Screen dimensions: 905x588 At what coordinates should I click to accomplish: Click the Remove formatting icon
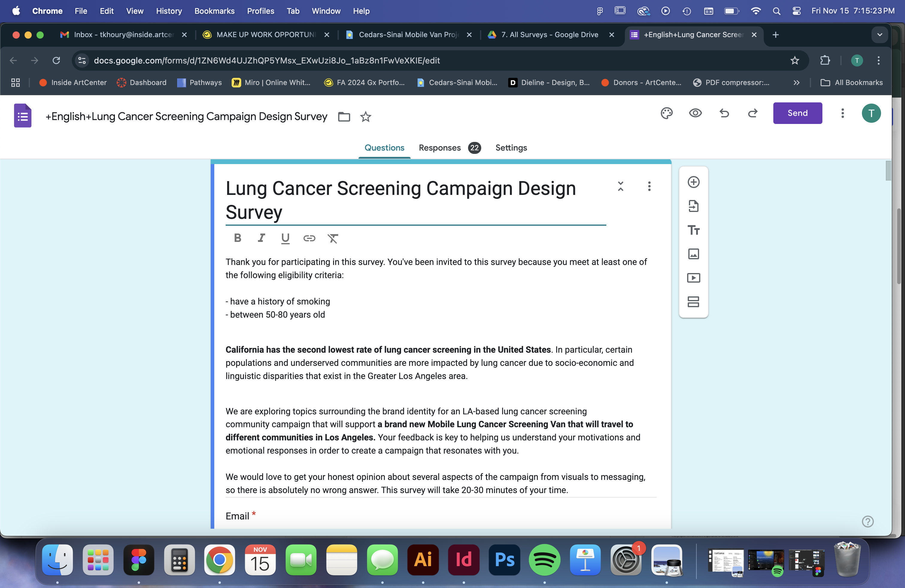click(333, 238)
